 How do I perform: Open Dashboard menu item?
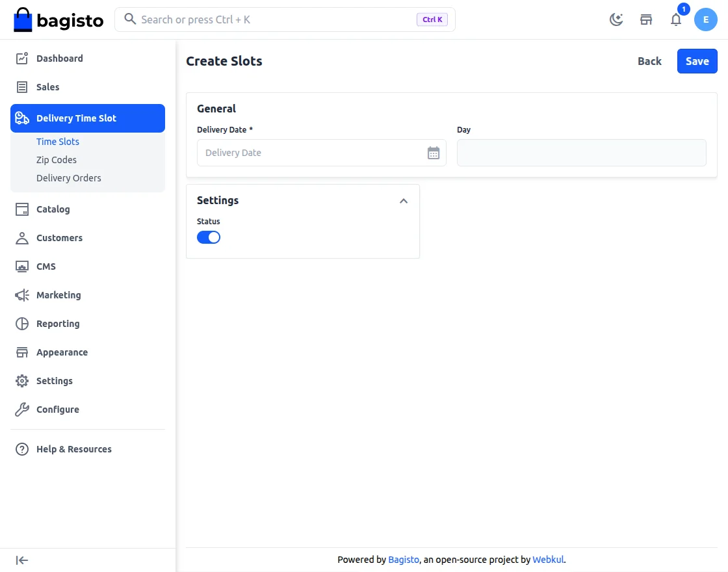(88, 58)
